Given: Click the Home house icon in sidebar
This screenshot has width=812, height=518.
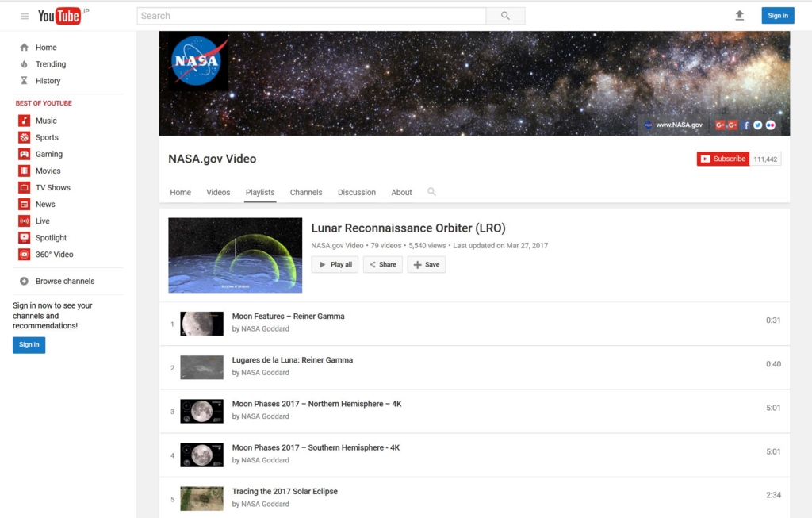Looking at the screenshot, I should (24, 47).
